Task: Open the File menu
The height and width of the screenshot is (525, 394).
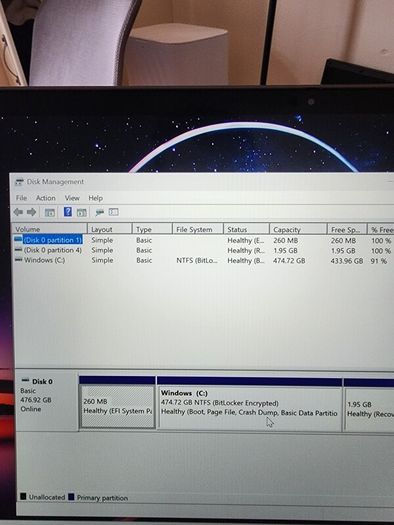Action: [x=21, y=198]
